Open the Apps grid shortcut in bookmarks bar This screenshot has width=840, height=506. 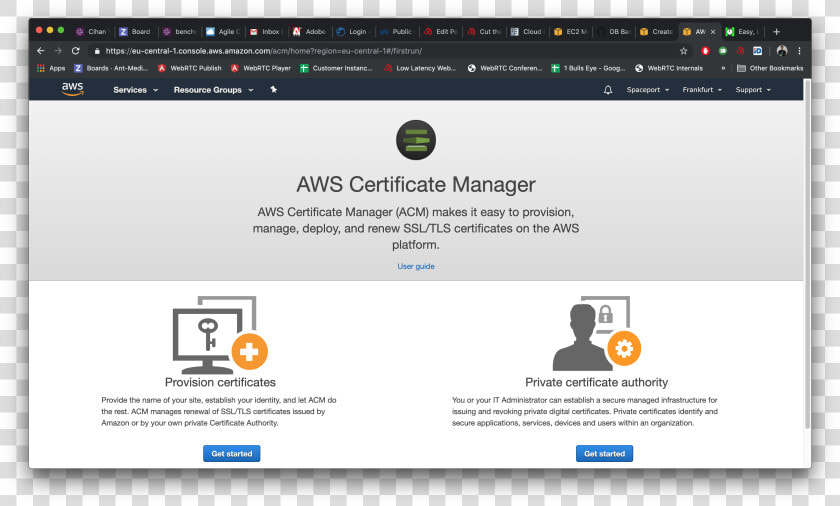pos(51,68)
